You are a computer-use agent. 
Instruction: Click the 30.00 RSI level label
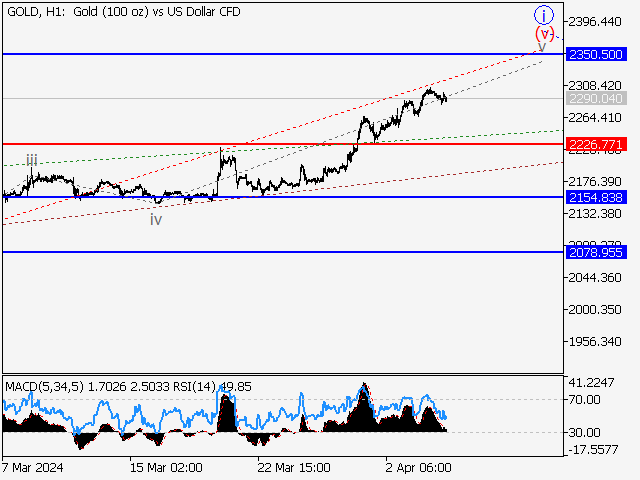(x=585, y=432)
